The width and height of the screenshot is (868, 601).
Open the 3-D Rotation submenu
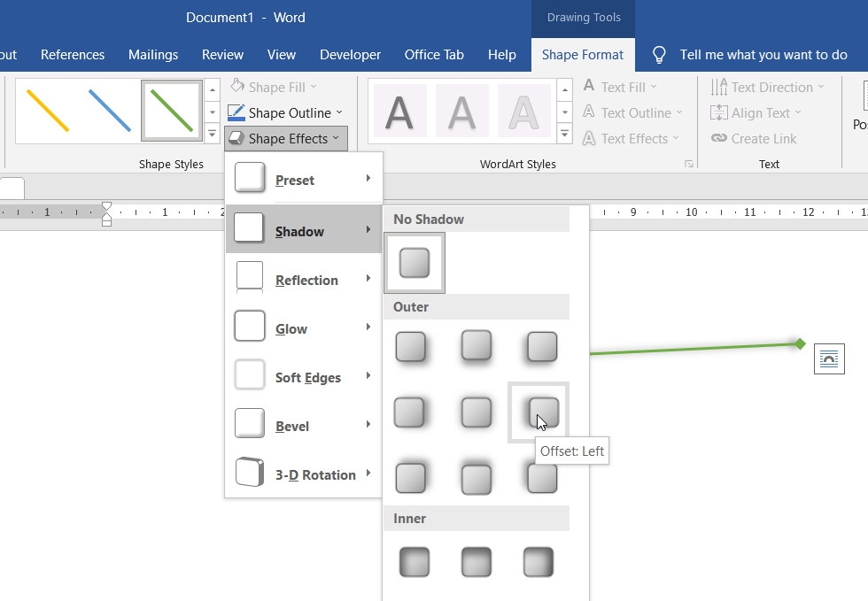click(303, 474)
